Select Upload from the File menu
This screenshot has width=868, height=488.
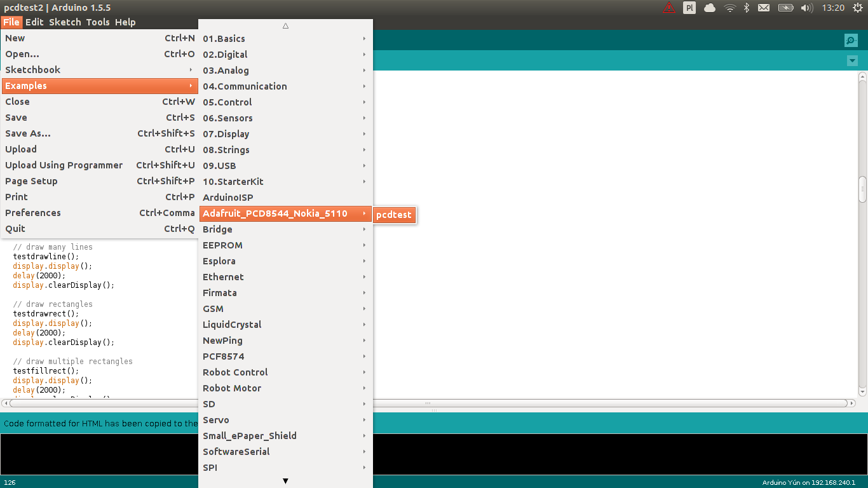pyautogui.click(x=100, y=149)
